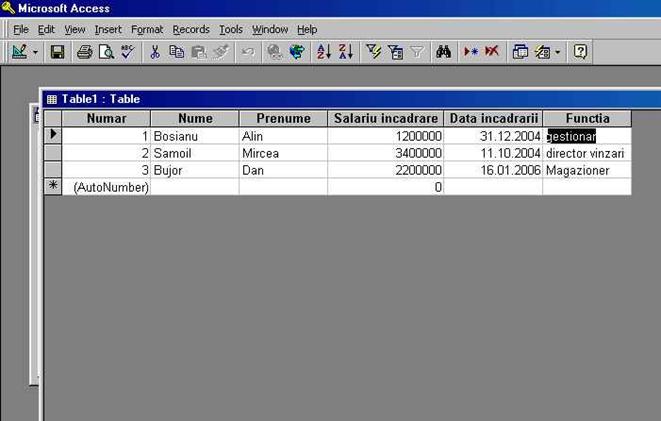The height and width of the screenshot is (421, 661).
Task: Click the Save toolbar icon
Action: pyautogui.click(x=57, y=51)
